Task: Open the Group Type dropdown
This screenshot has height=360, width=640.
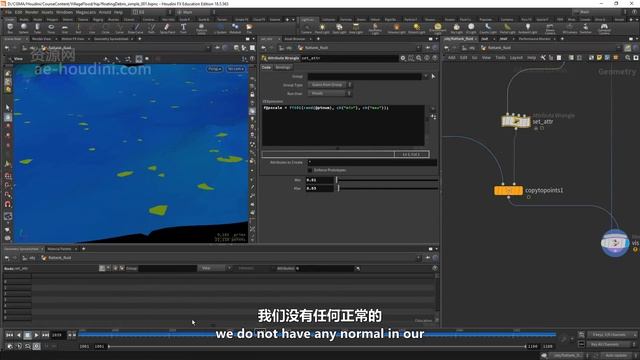Action: point(329,85)
